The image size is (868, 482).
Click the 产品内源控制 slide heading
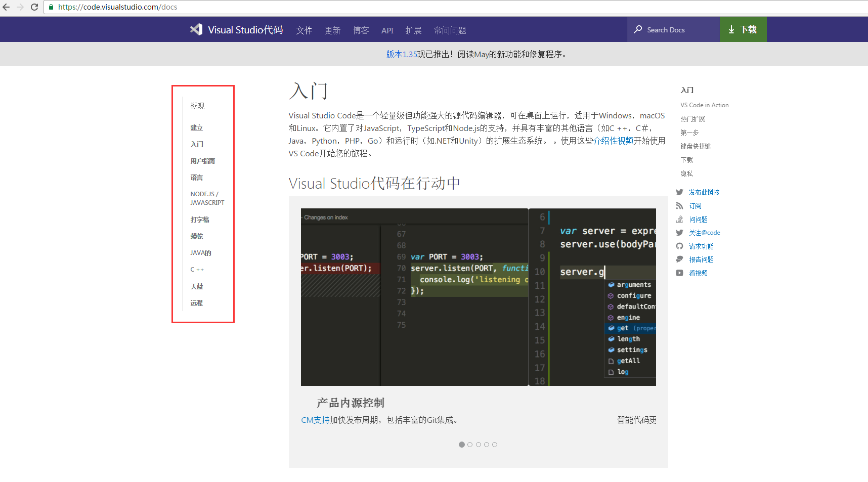coord(351,403)
